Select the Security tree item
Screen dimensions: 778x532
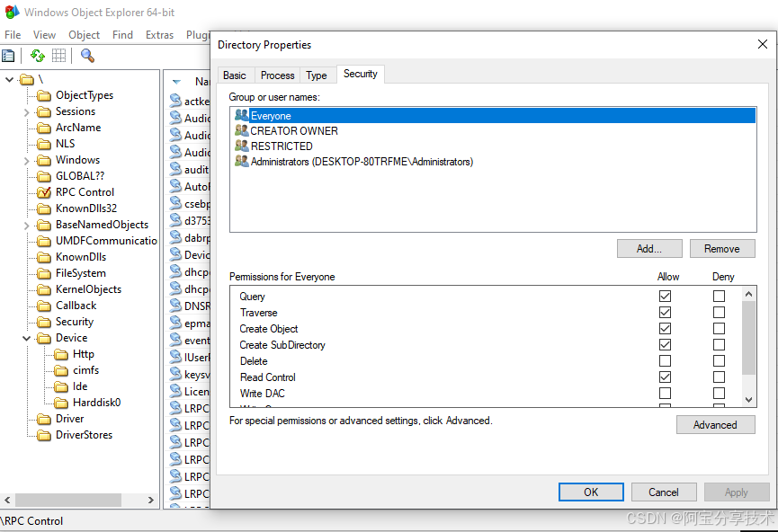pos(75,322)
